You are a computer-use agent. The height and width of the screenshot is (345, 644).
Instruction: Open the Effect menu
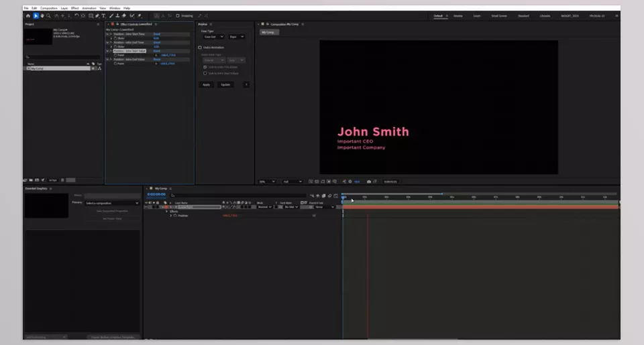pyautogui.click(x=74, y=8)
